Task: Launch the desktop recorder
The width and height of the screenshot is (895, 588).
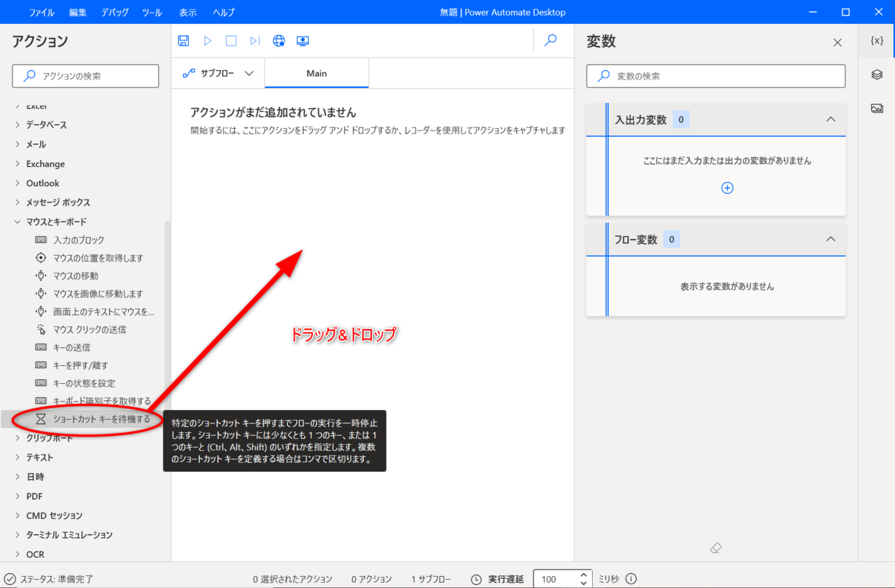Action: 302,41
